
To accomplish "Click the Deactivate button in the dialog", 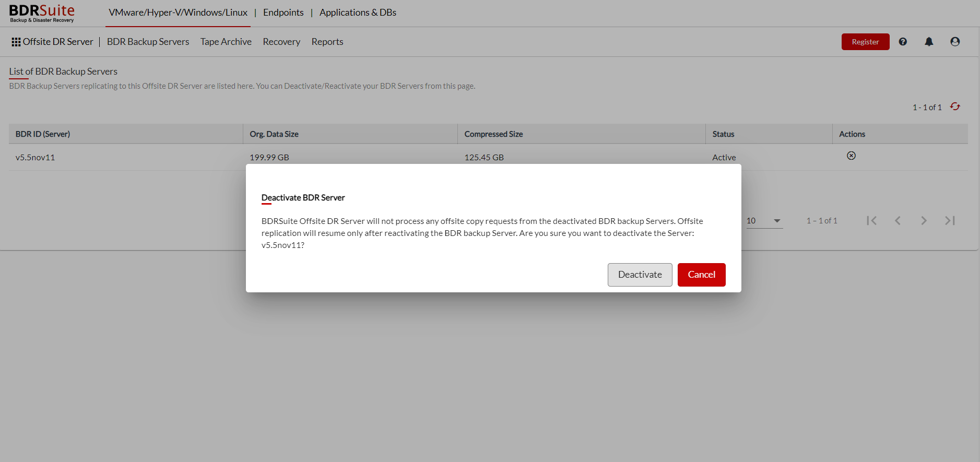I will tap(640, 275).
